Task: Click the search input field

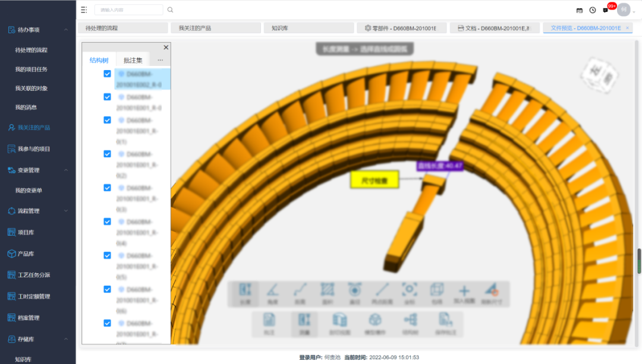Action: tap(128, 10)
